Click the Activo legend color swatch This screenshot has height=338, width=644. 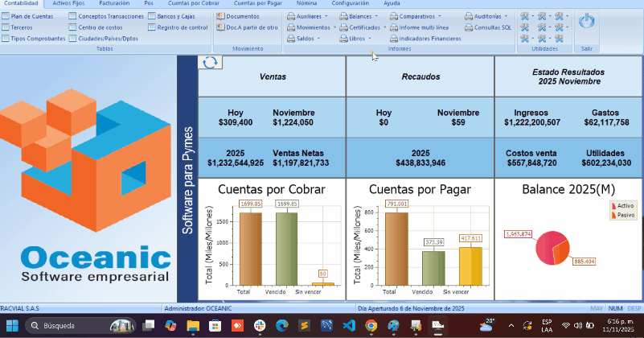click(613, 206)
